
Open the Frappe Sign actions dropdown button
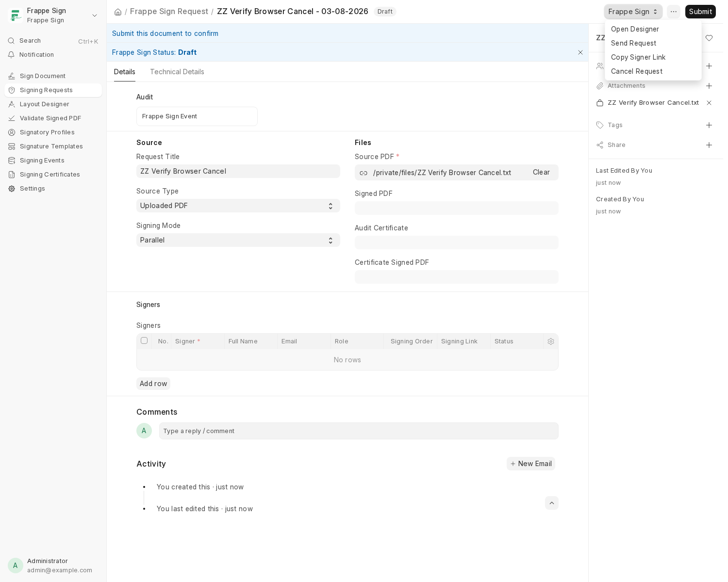point(633,12)
